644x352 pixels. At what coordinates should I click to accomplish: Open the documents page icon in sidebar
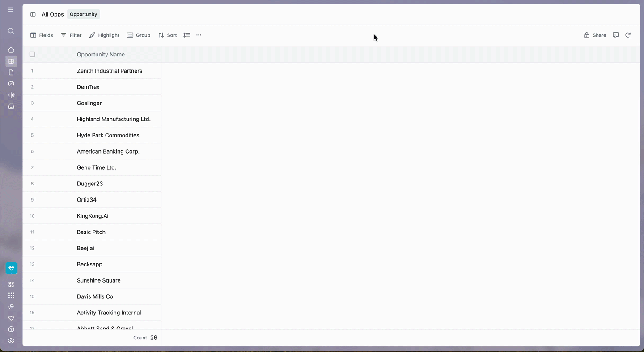point(11,73)
